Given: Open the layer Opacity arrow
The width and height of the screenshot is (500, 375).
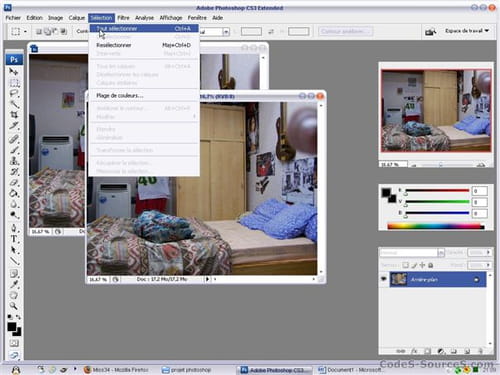Looking at the screenshot, I should pyautogui.click(x=488, y=253).
